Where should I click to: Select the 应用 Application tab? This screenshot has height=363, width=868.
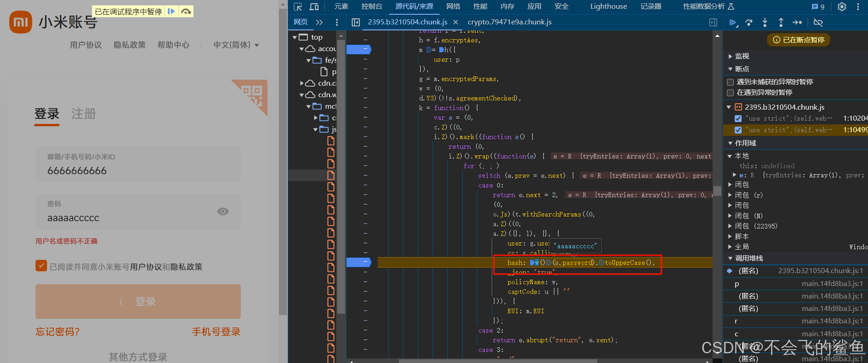click(534, 6)
